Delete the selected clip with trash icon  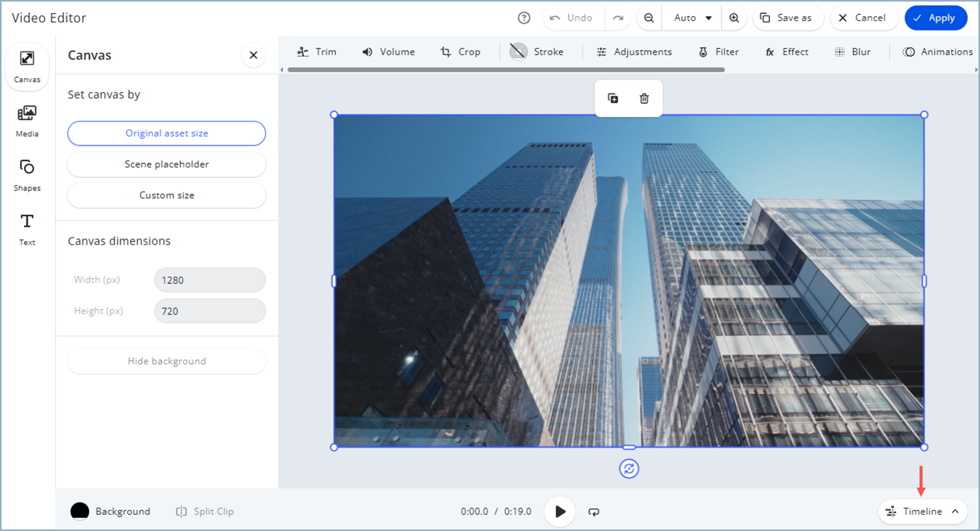click(x=644, y=99)
